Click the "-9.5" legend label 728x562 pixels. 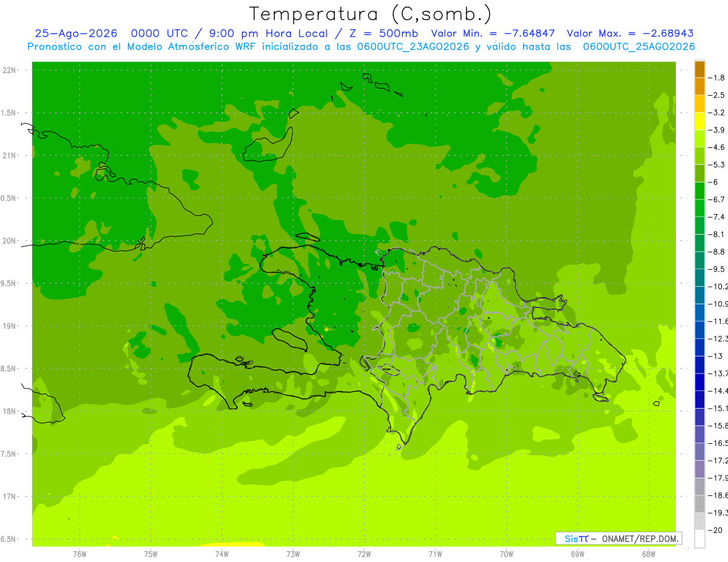(718, 269)
